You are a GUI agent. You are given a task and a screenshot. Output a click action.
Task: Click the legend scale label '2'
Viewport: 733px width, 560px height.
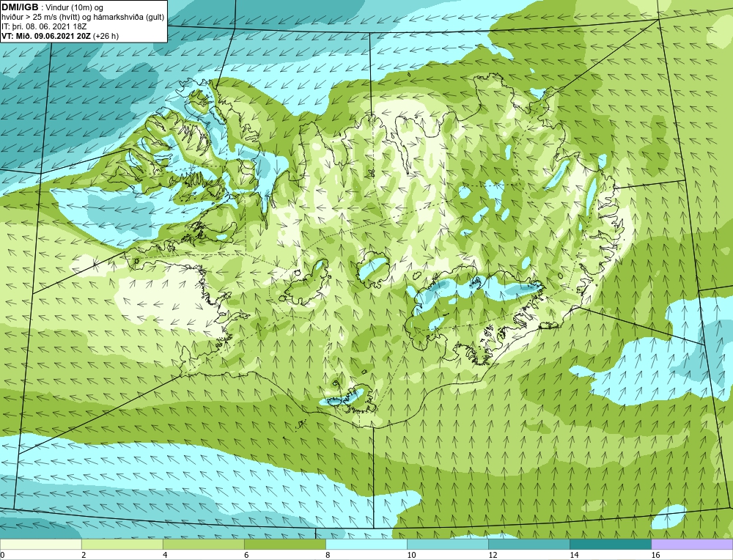[84, 555]
